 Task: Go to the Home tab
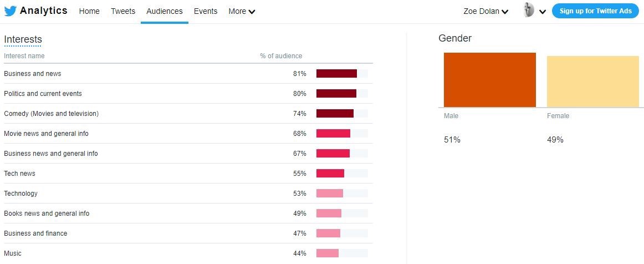89,11
